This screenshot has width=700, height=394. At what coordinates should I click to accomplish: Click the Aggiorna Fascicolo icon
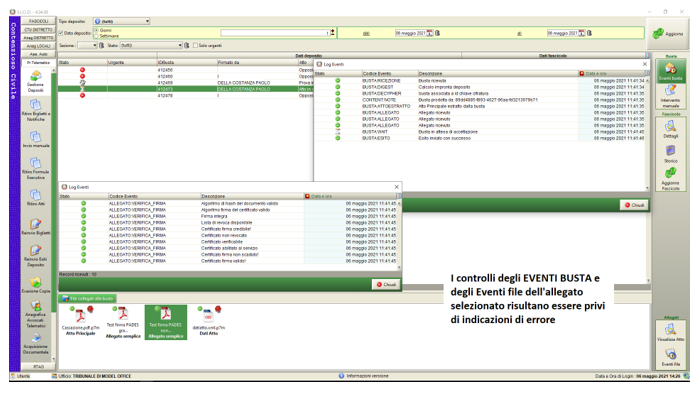pyautogui.click(x=671, y=178)
